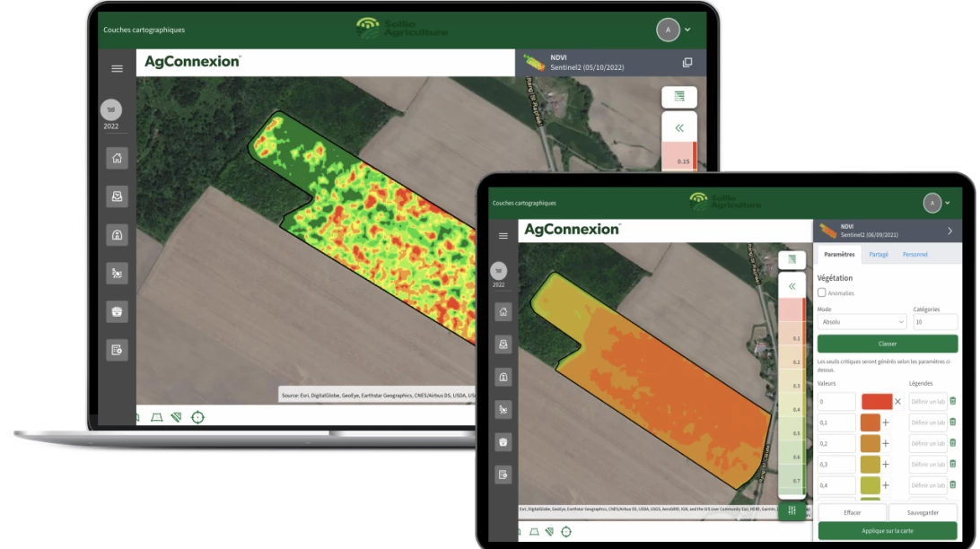Collapse the legend with double chevron on tablet
This screenshot has height=549, width=980.
coord(792,287)
